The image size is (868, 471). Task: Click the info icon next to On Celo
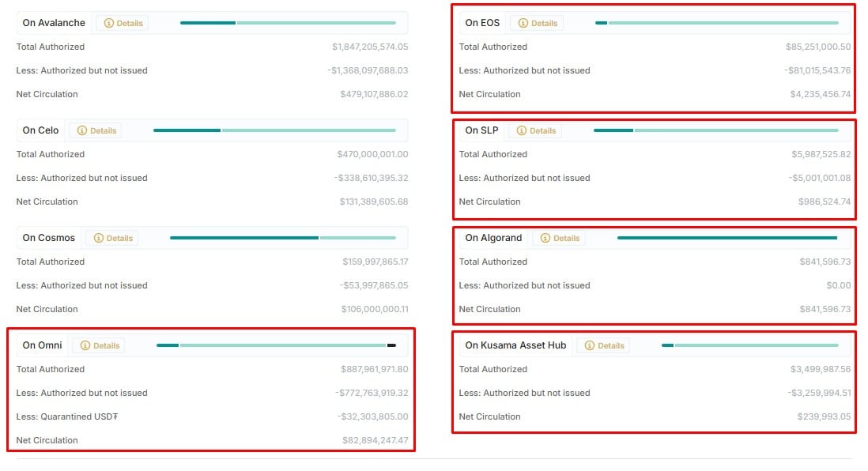82,130
